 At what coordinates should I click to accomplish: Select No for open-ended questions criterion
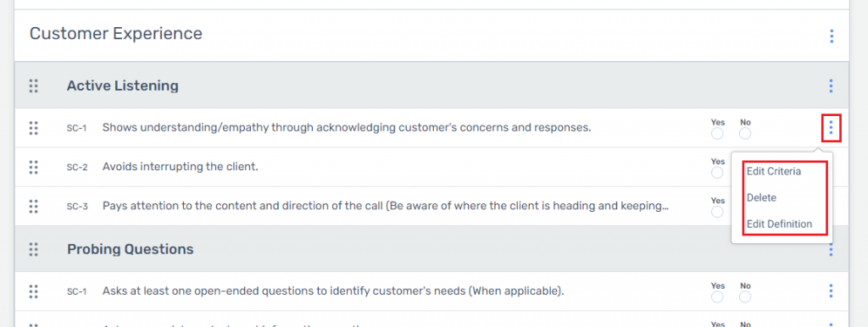(x=745, y=297)
